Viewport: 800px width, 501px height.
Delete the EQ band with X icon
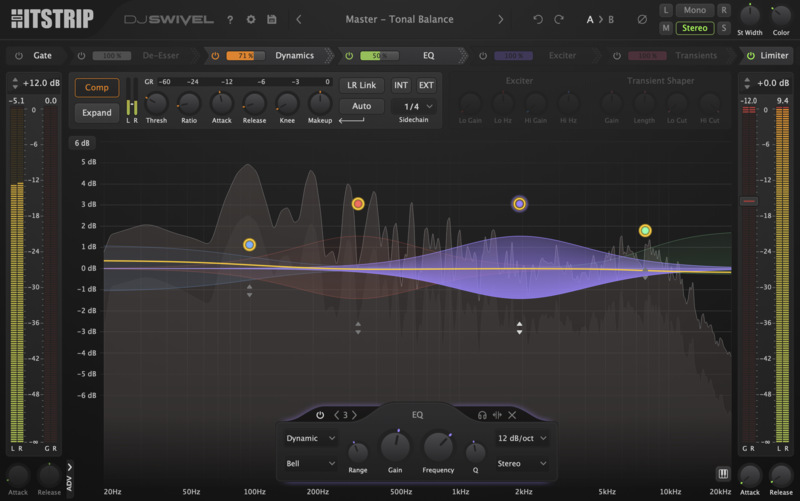click(512, 415)
